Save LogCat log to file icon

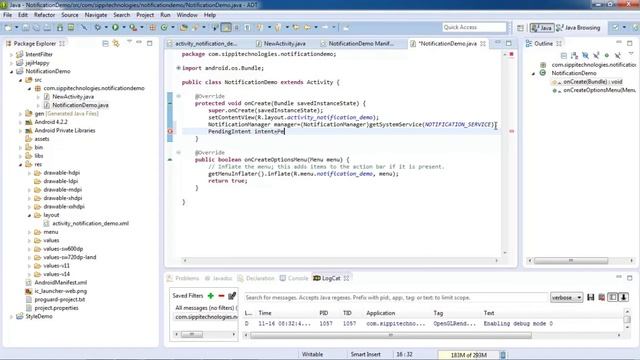pos(591,298)
